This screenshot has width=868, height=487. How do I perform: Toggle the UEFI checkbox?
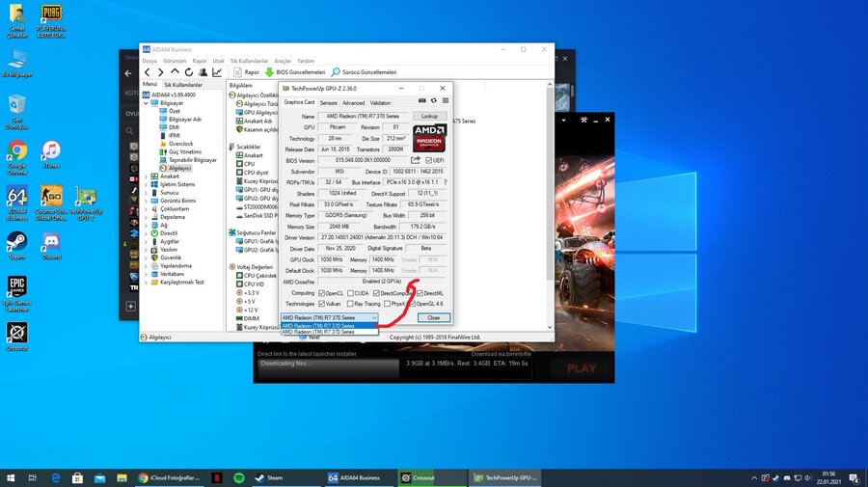click(428, 160)
